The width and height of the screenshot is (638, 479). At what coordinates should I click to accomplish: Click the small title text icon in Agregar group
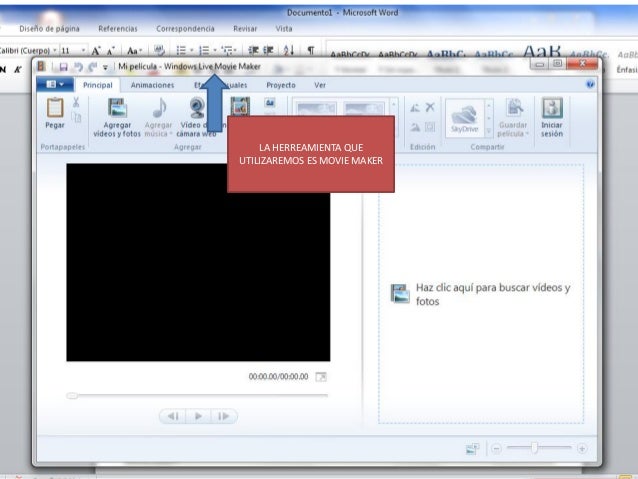270,103
